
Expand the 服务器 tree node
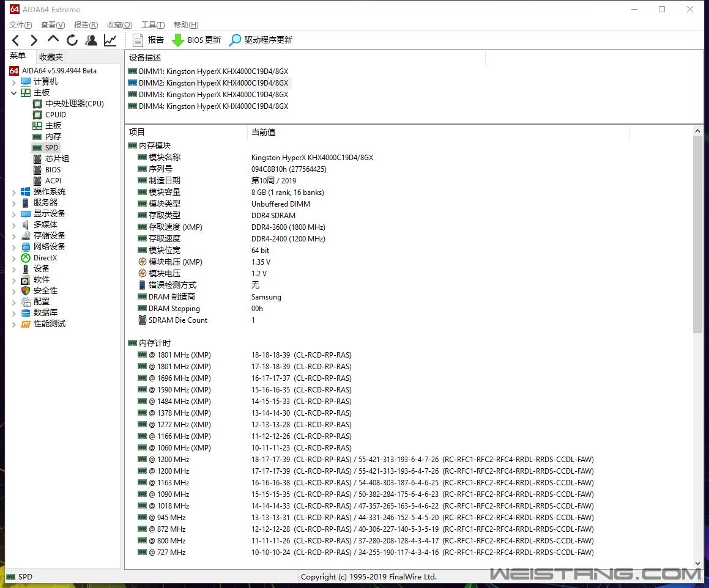(13, 203)
